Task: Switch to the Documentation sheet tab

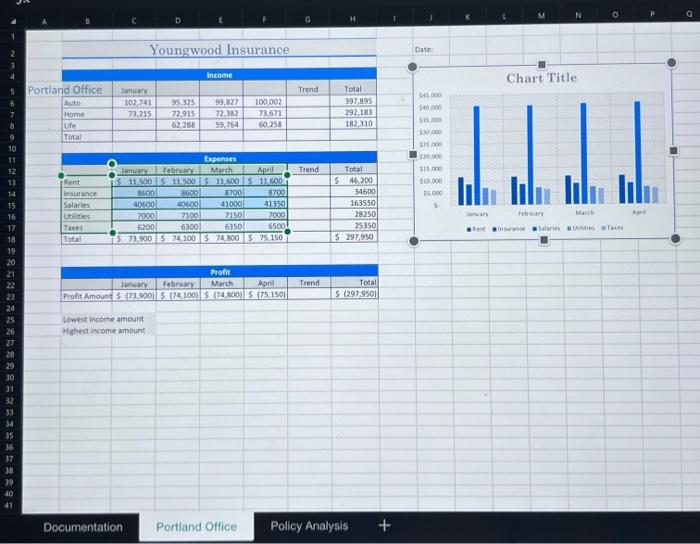Action: coord(83,527)
